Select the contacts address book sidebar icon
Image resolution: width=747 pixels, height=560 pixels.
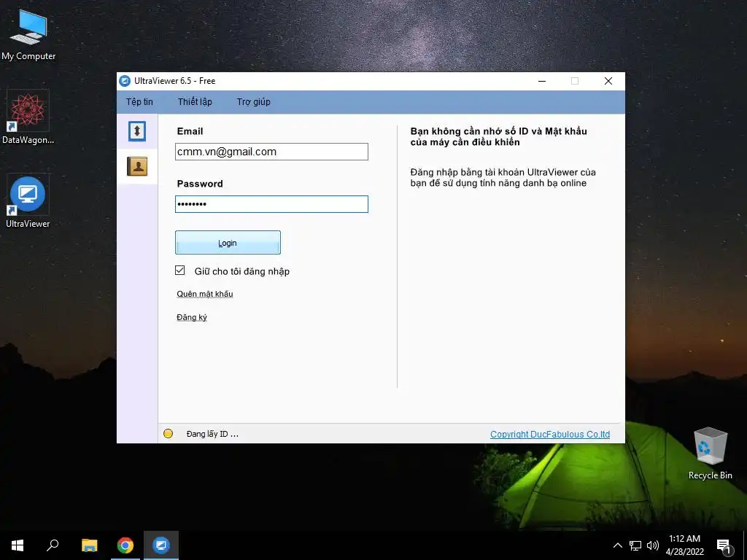137,166
